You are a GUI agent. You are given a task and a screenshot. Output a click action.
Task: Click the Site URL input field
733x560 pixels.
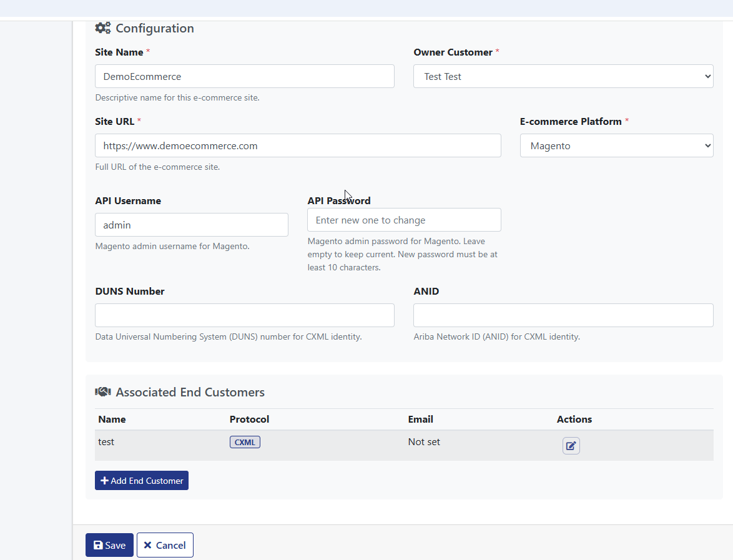298,145
